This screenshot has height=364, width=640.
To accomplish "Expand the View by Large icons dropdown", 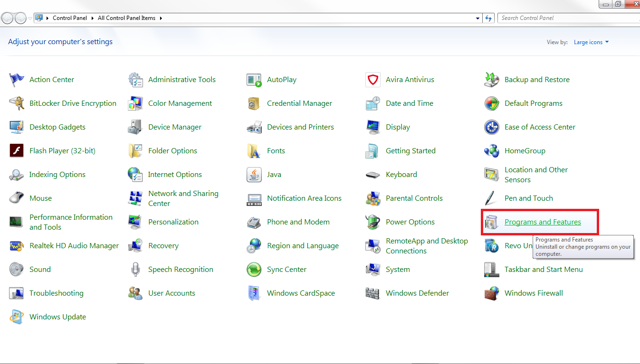I will point(591,42).
